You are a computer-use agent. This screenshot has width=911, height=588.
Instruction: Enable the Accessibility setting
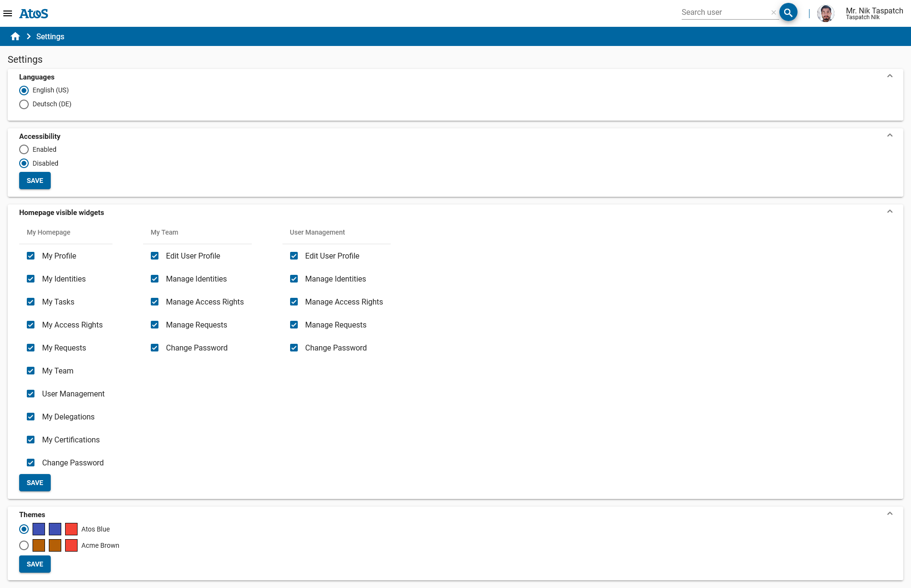24,149
